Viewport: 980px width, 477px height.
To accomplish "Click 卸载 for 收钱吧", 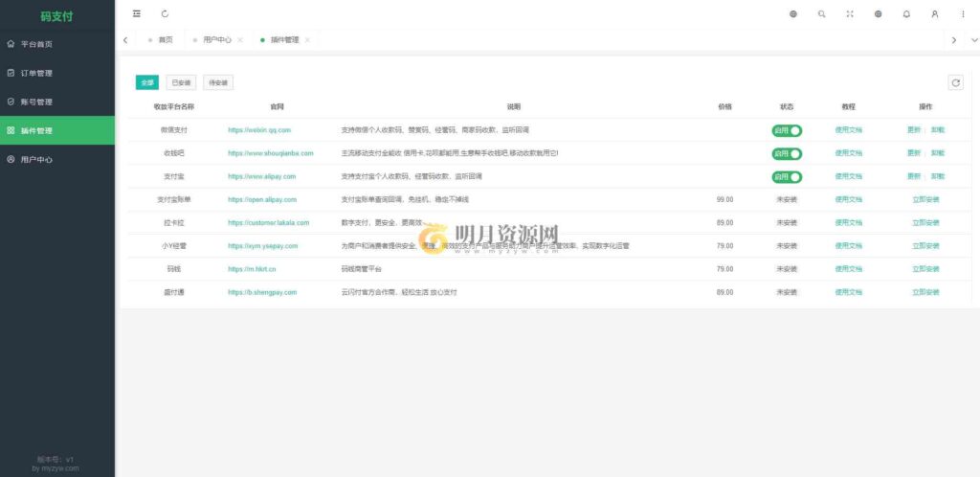I will 938,153.
